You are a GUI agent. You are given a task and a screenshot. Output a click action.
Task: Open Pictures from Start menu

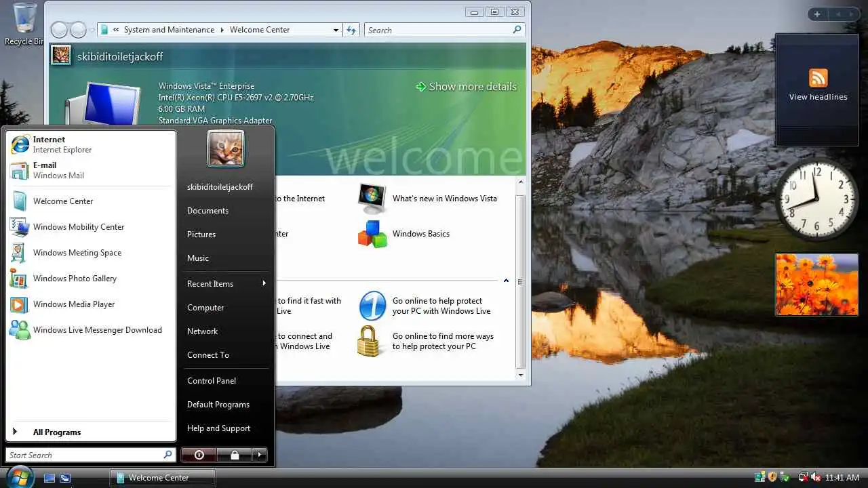pos(226,235)
